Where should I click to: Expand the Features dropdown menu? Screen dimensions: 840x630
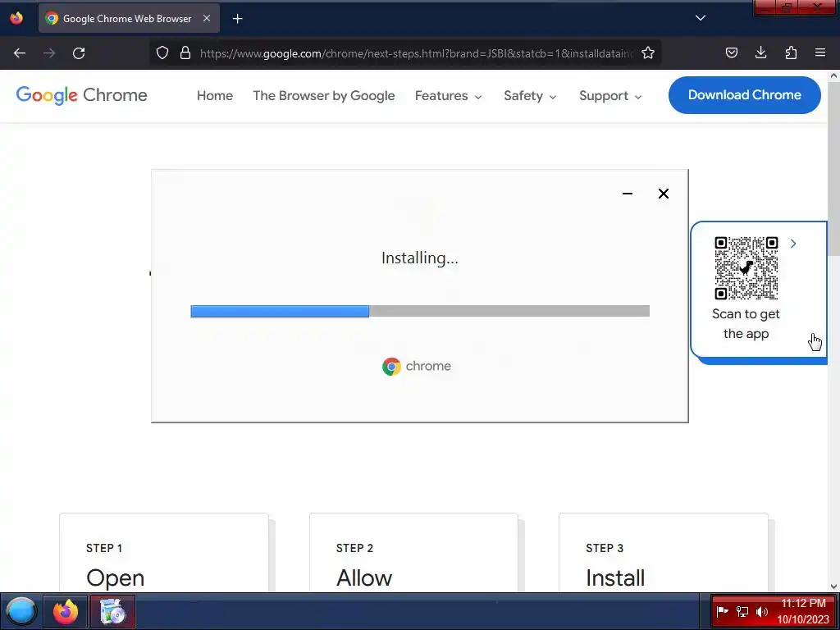[x=449, y=95]
